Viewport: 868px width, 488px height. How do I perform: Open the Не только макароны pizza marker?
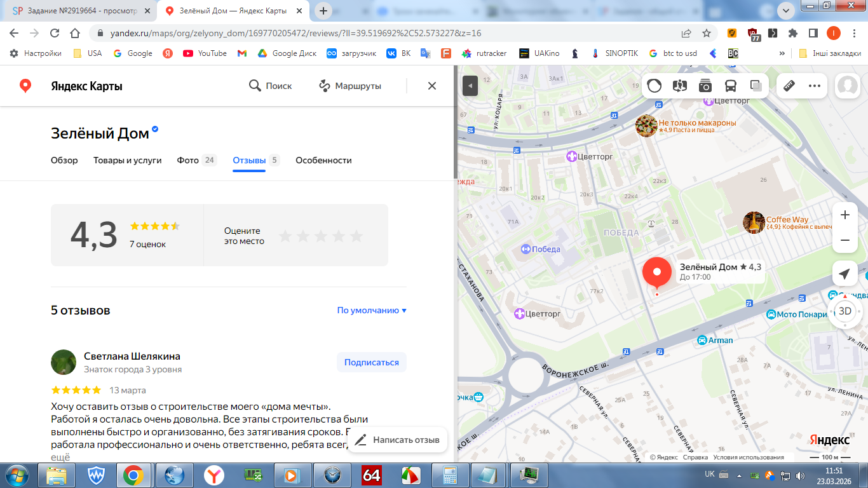tap(646, 126)
